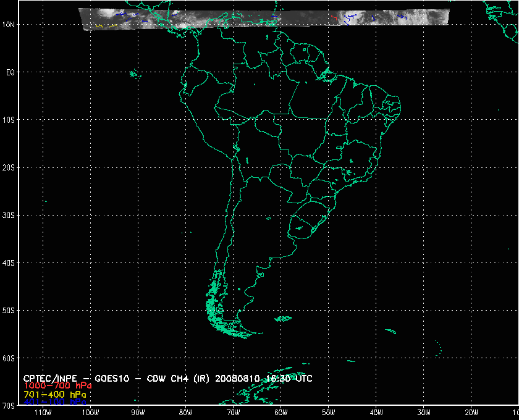Click the yellow 701-400 hPa legend entry
Screen dimensions: 519x420
pyautogui.click(x=54, y=394)
